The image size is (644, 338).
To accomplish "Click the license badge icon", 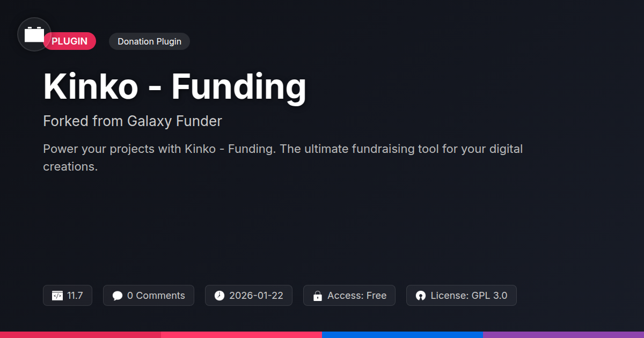I will (x=421, y=296).
